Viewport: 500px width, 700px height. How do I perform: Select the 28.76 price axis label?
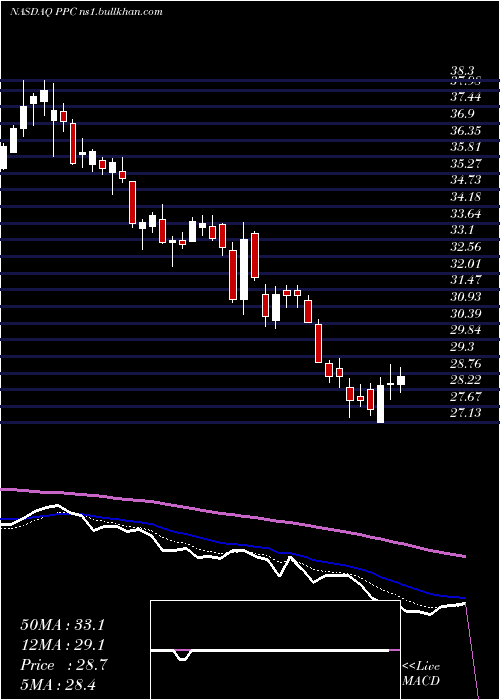click(x=465, y=363)
